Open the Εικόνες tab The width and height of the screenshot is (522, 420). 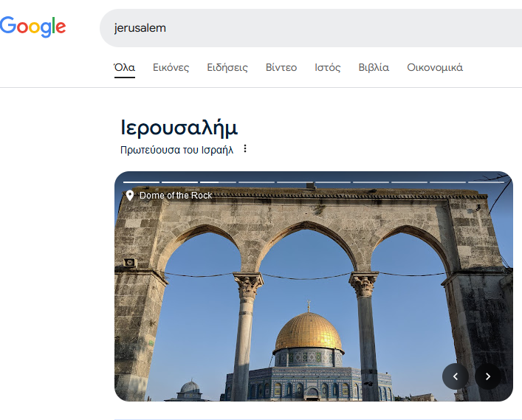coord(171,68)
